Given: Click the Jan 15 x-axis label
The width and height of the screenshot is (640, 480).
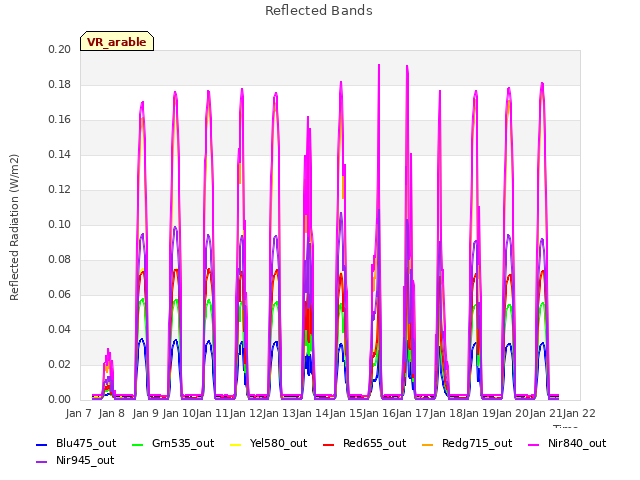Looking at the screenshot, I should point(346,413).
